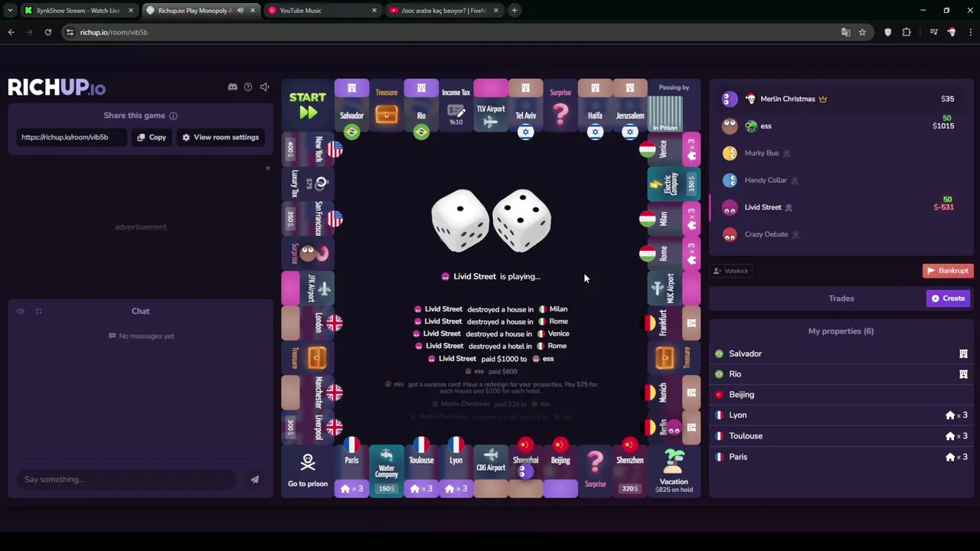Screen dimensions: 980x551
Task: Switch to /ooc araba kaç basıyor tab
Action: click(444, 11)
